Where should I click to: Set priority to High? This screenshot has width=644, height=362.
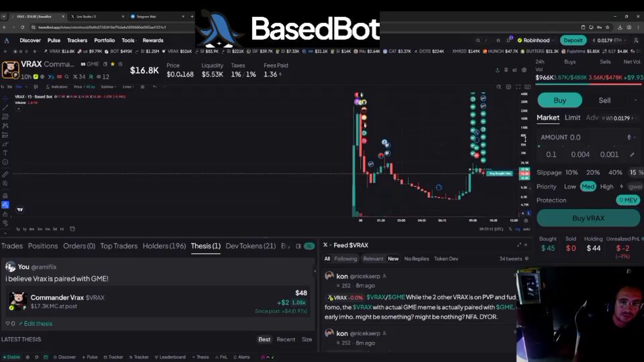click(606, 187)
